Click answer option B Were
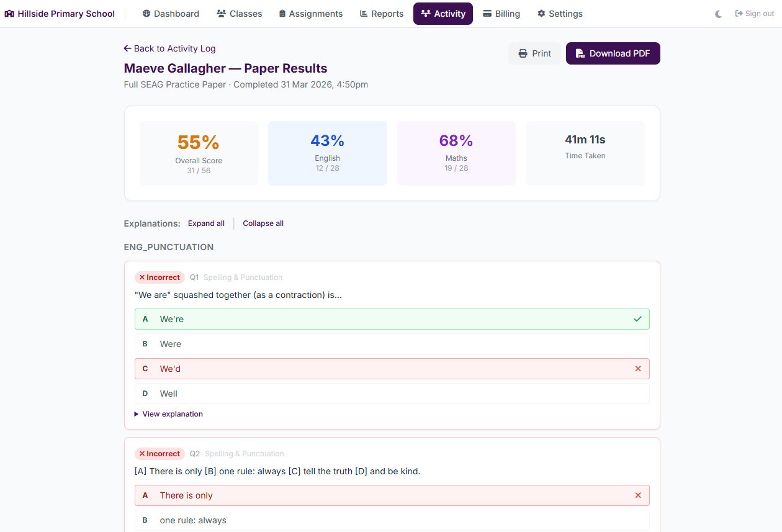 (392, 344)
